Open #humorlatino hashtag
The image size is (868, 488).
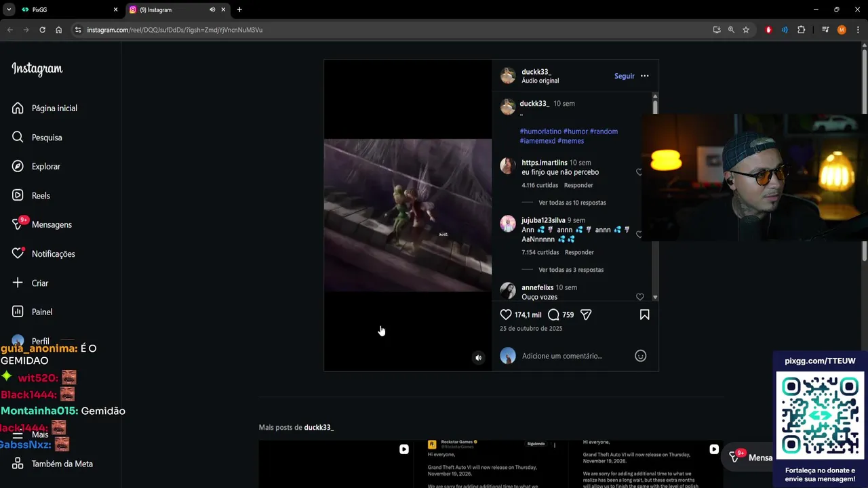[x=540, y=131]
